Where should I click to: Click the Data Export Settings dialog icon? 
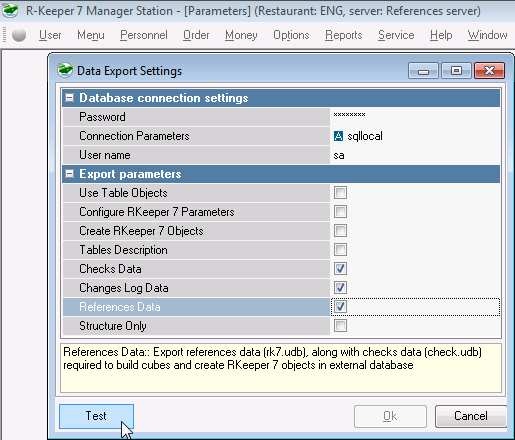(x=65, y=70)
